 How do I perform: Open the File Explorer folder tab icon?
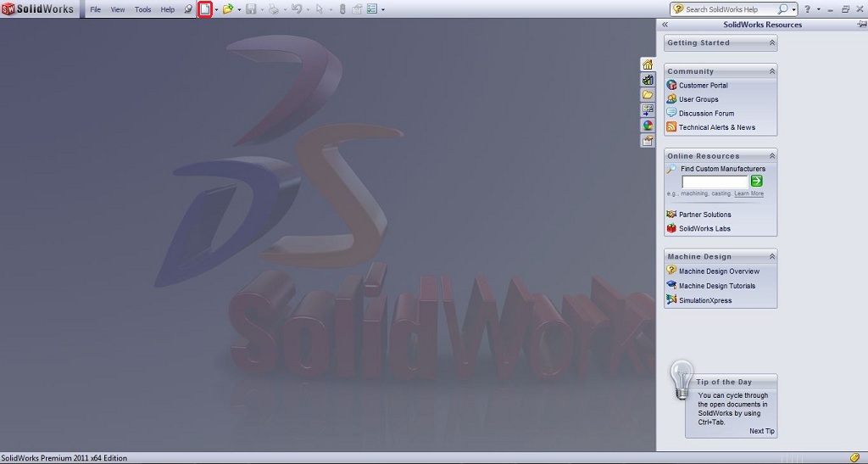(647, 95)
